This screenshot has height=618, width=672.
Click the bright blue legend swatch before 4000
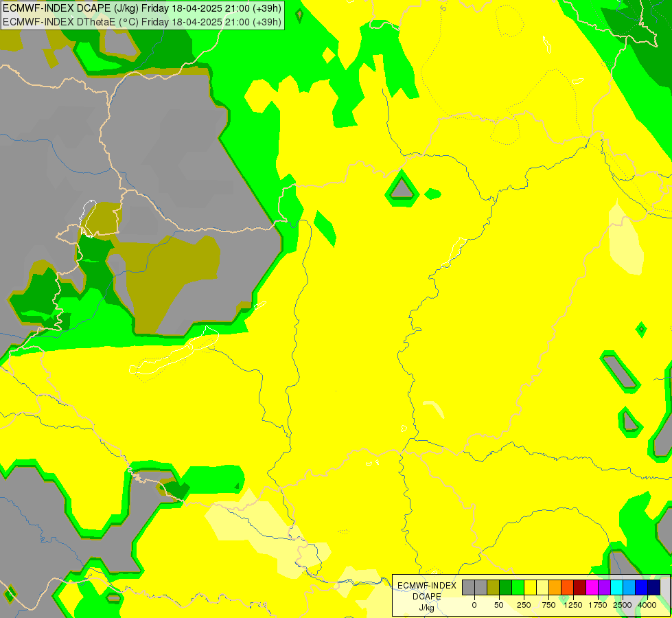tap(641, 588)
